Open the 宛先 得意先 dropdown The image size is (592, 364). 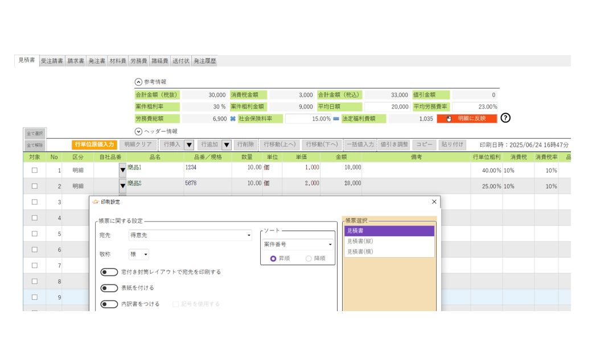point(190,235)
